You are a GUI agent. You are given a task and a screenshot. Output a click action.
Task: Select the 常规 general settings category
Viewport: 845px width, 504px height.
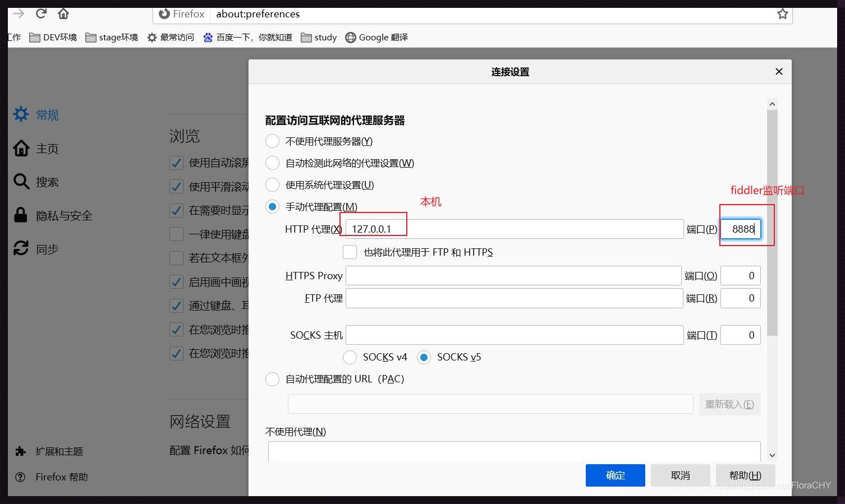[x=36, y=115]
